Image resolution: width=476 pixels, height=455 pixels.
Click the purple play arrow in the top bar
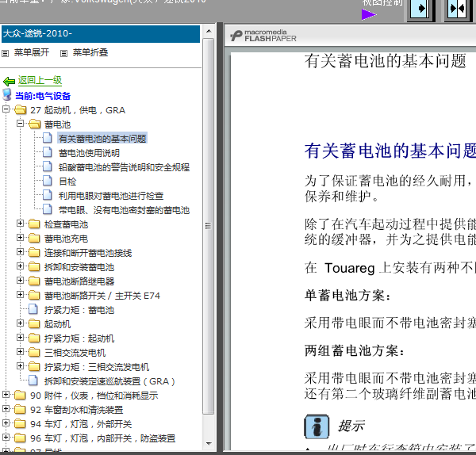pos(369,14)
